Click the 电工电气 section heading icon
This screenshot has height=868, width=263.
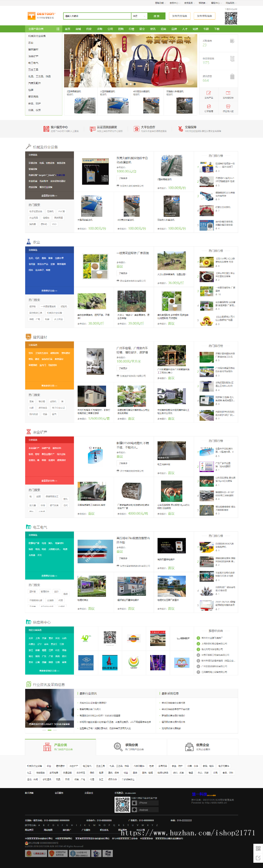[28, 527]
